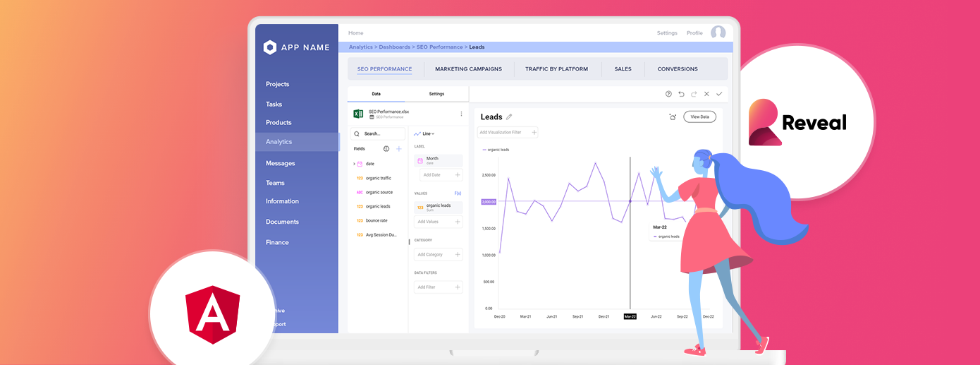Image resolution: width=980 pixels, height=365 pixels.
Task: Expand the date field arrow
Action: tap(354, 164)
